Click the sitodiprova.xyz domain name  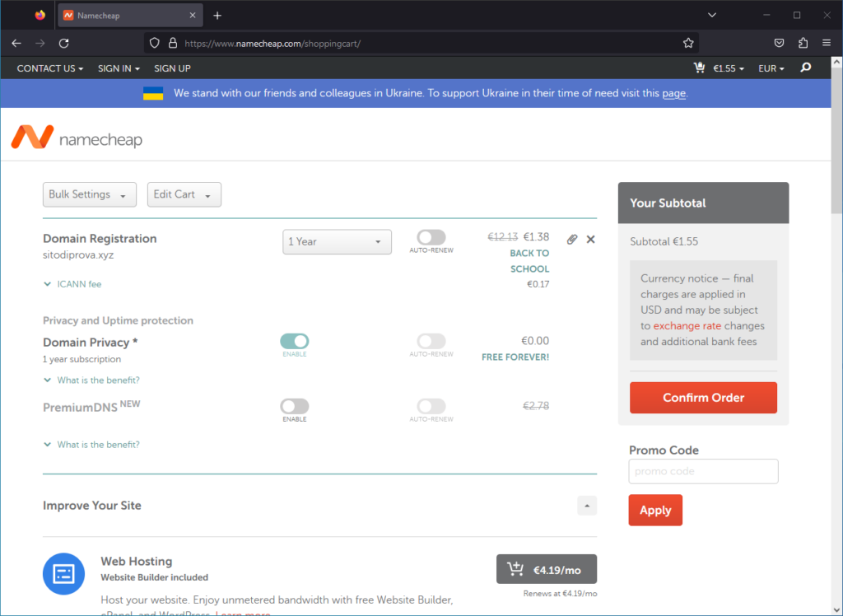click(x=78, y=255)
